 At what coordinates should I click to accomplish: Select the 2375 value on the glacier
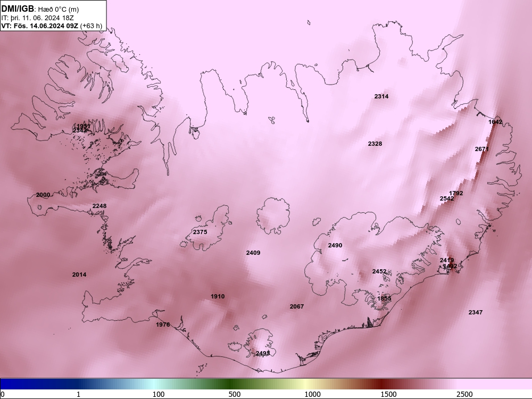[x=200, y=232]
